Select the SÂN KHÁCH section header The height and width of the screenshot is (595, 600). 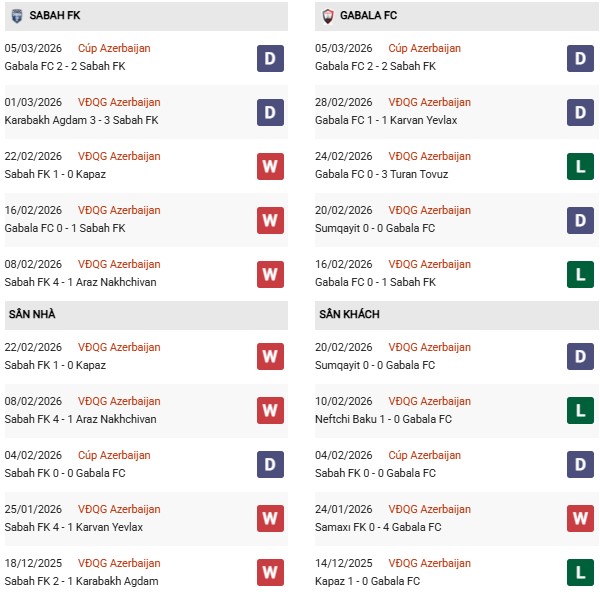[x=350, y=315]
